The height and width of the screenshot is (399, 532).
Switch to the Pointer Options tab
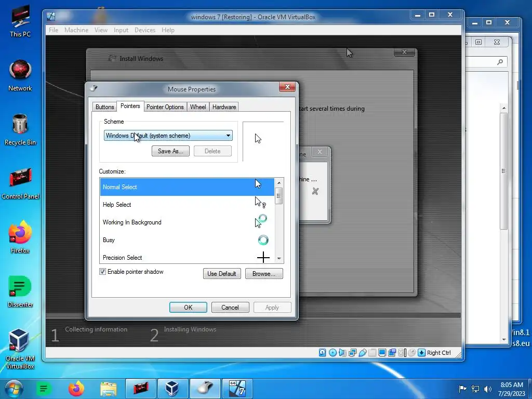tap(165, 107)
